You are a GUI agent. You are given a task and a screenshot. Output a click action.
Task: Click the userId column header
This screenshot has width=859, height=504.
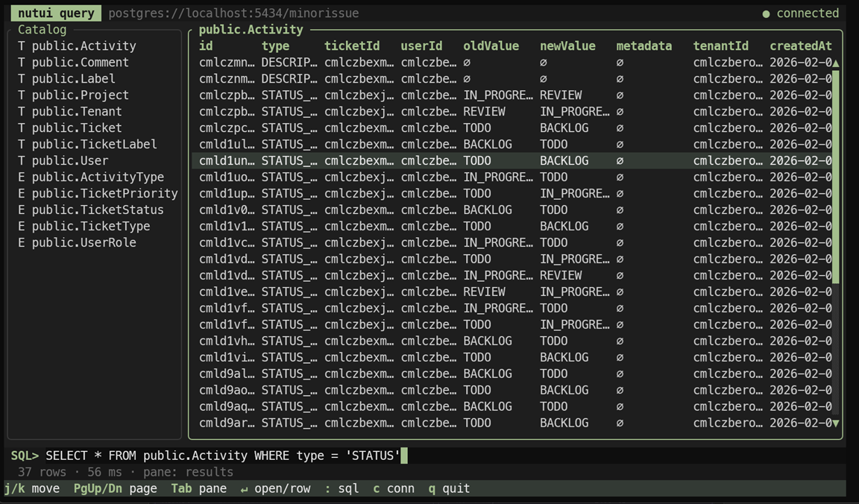coord(421,46)
